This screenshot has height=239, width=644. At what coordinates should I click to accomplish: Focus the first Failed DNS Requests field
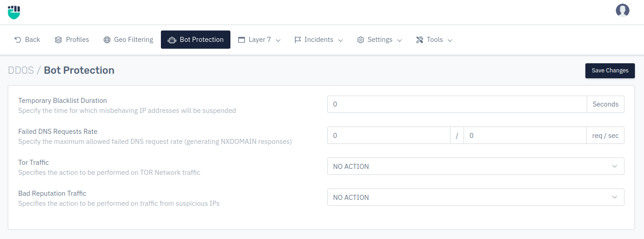coord(389,135)
